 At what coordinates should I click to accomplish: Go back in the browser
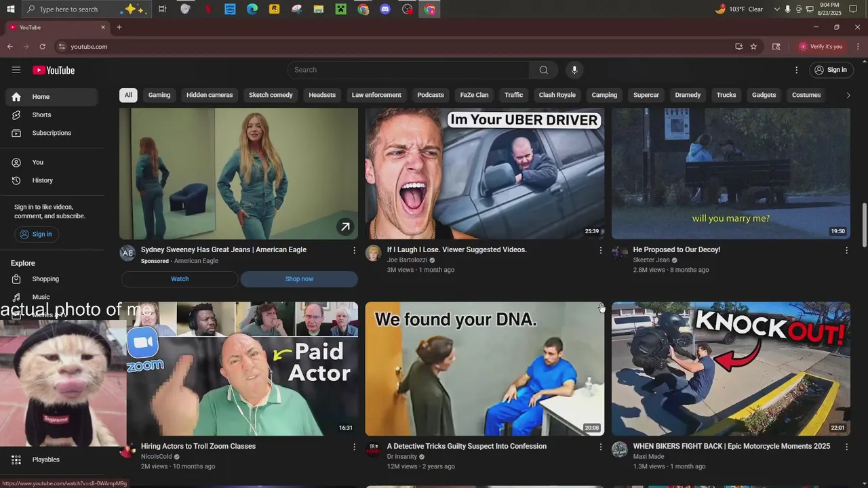click(9, 47)
